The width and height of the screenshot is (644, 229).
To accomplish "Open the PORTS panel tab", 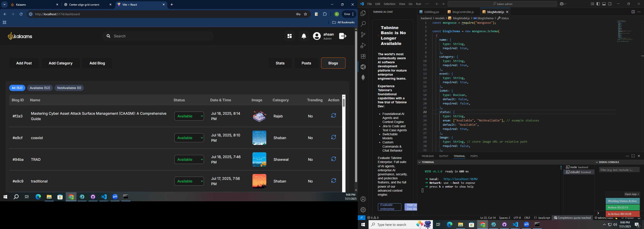I will (x=474, y=156).
